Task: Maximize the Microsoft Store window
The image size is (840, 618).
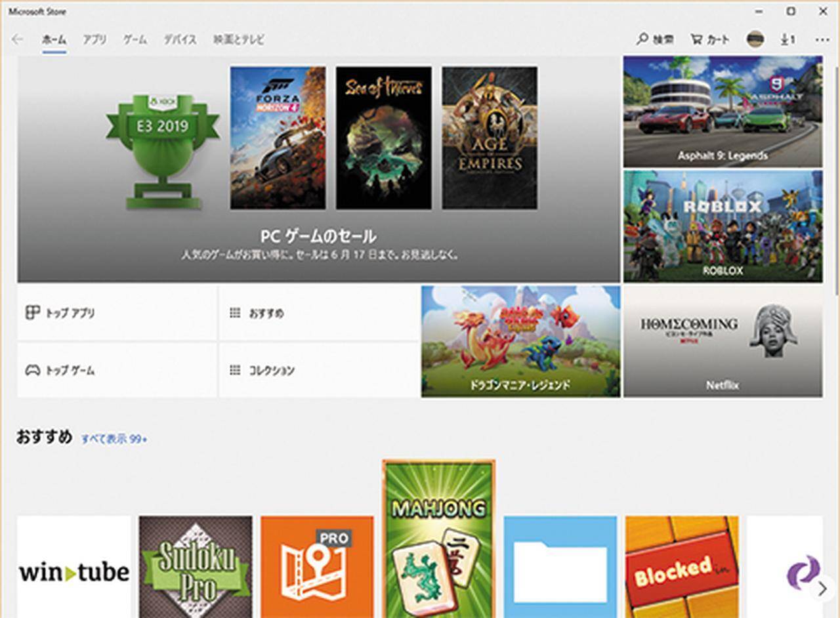Action: 791,11
